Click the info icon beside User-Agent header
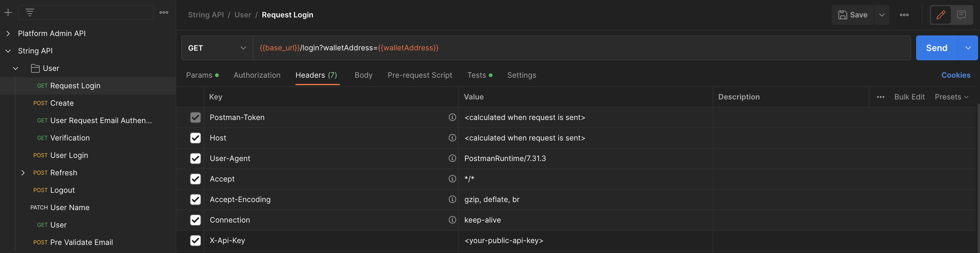Viewport: 980px width, 253px height. pos(452,158)
